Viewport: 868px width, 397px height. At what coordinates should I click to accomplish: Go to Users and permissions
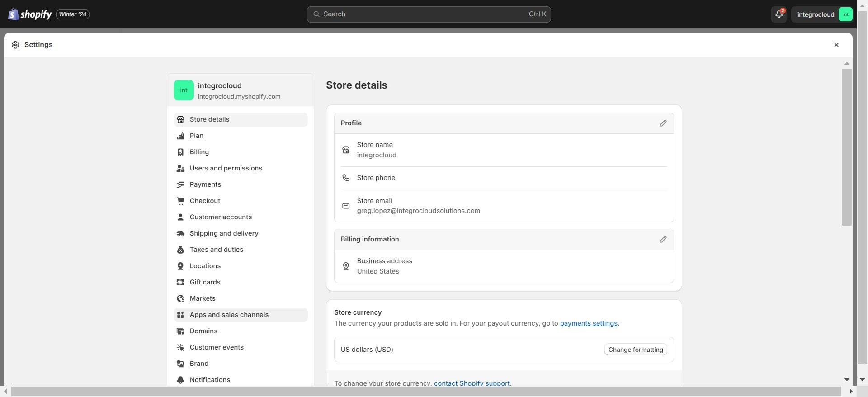[226, 168]
